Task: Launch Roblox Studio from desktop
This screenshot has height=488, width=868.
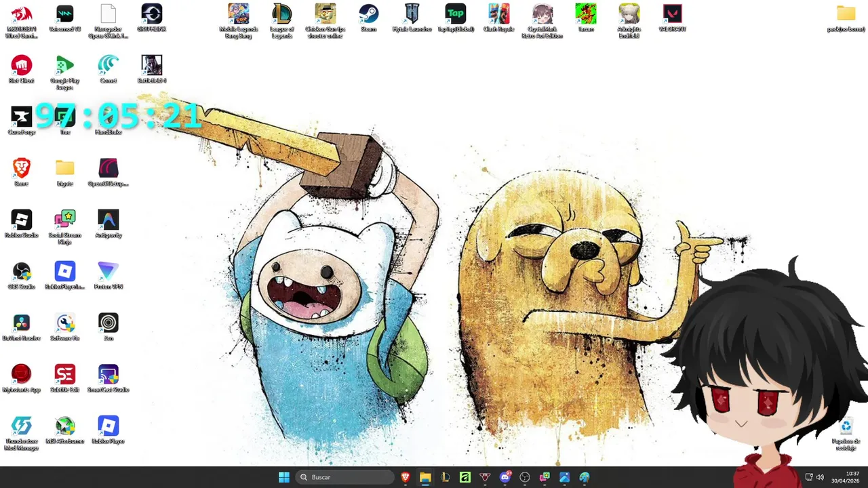Action: [21, 225]
